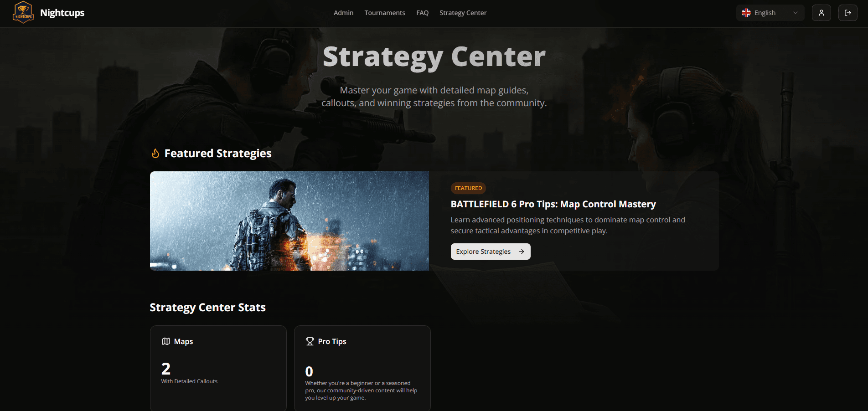
Task: Open the Admin menu item
Action: click(343, 13)
